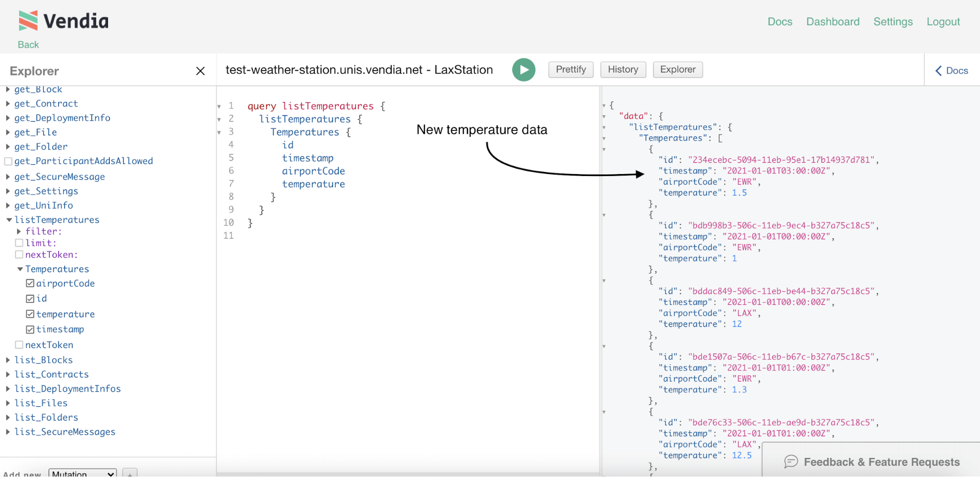Expand the list_Contracts node
Viewport: 980px width, 477px height.
8,374
